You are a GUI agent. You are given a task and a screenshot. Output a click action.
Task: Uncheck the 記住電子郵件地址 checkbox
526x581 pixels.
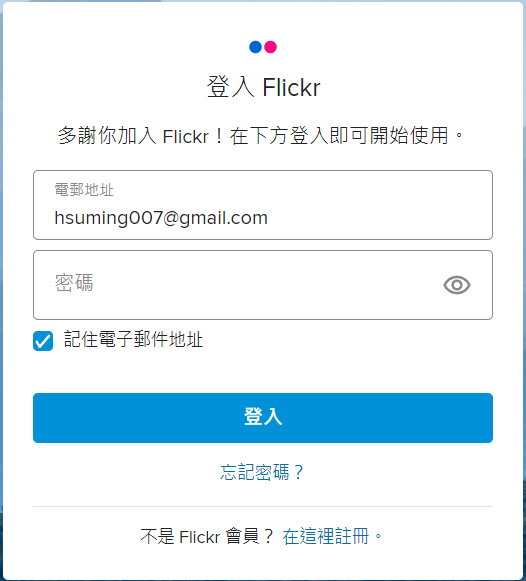point(43,341)
